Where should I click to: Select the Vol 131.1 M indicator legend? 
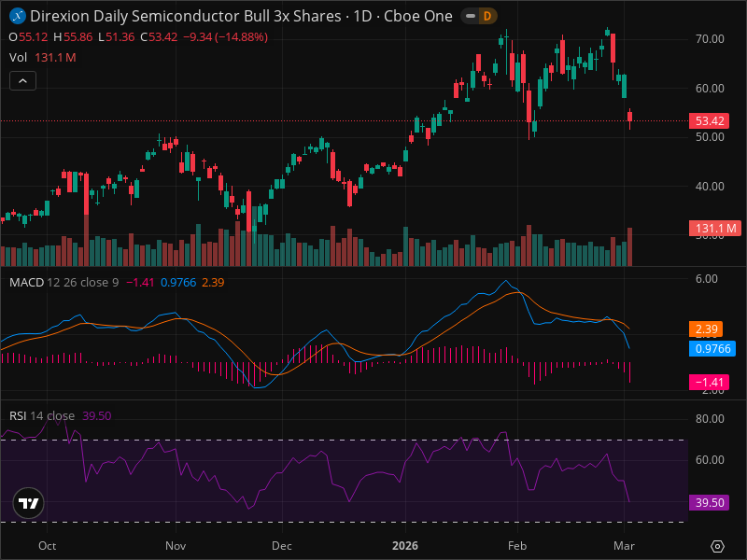[42, 58]
